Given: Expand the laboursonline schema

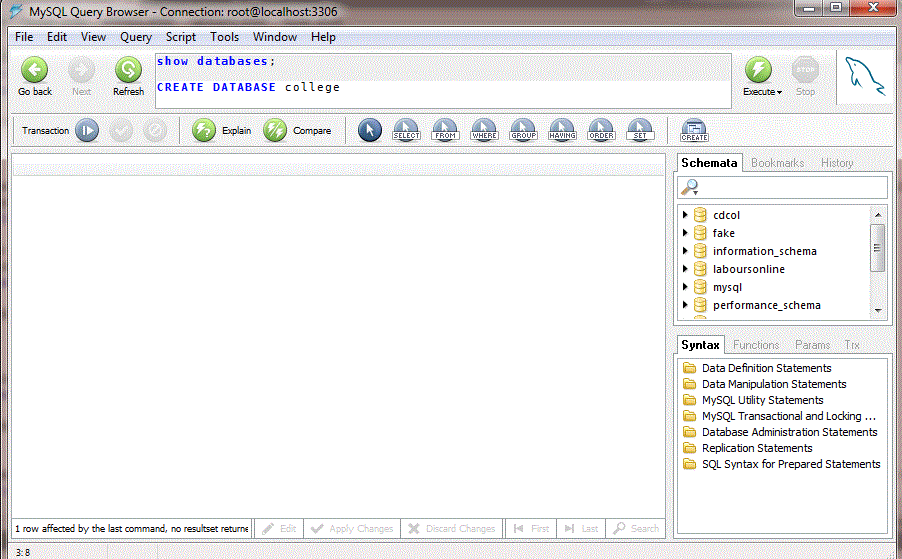Looking at the screenshot, I should 685,269.
